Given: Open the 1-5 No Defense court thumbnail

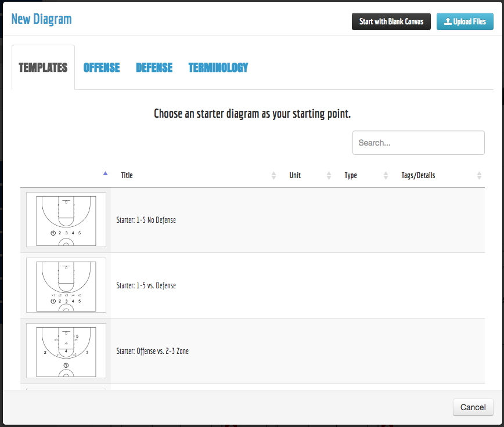Looking at the screenshot, I should (x=66, y=220).
